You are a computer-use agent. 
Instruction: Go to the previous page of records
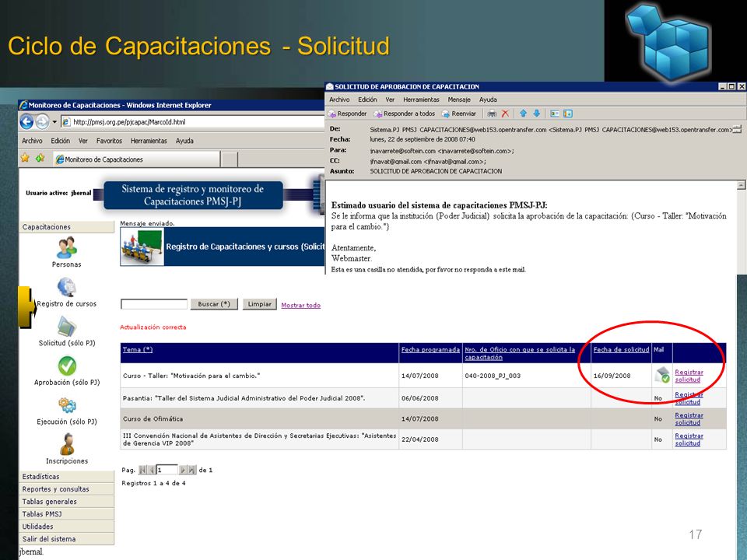(x=152, y=470)
